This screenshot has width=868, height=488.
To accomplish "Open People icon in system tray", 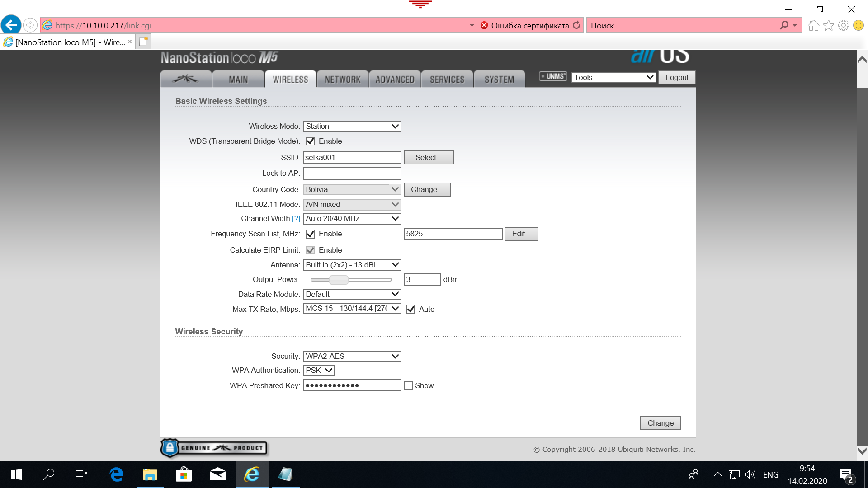I will coord(693,474).
